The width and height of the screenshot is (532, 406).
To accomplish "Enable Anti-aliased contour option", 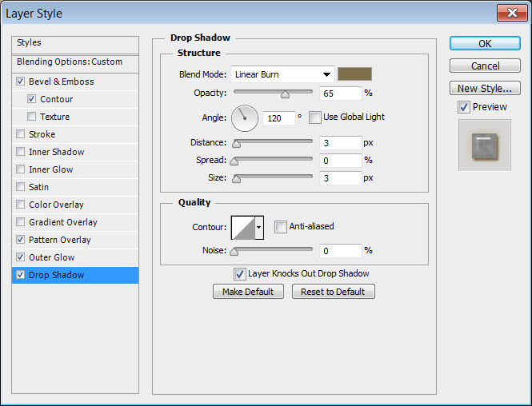I will point(280,227).
